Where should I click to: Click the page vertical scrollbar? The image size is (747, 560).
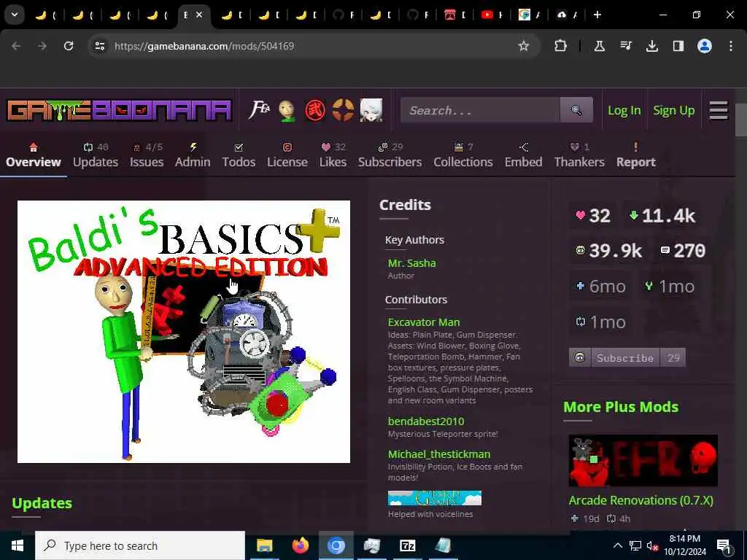coord(741,120)
